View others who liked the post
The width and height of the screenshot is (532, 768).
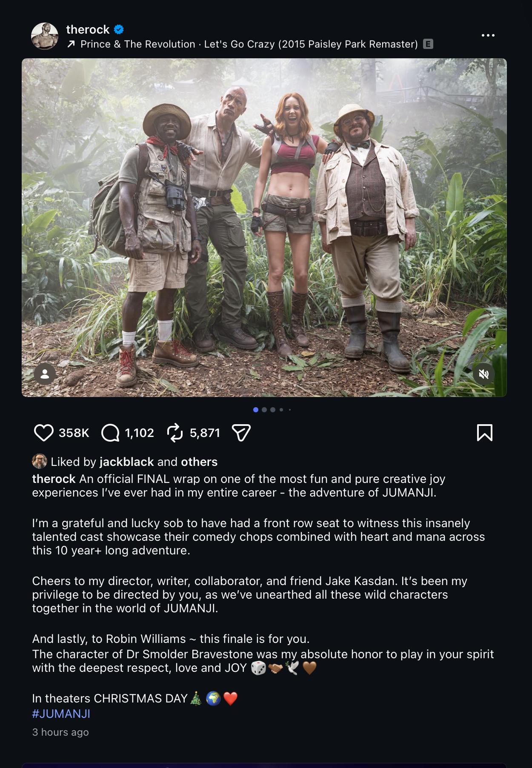click(199, 462)
